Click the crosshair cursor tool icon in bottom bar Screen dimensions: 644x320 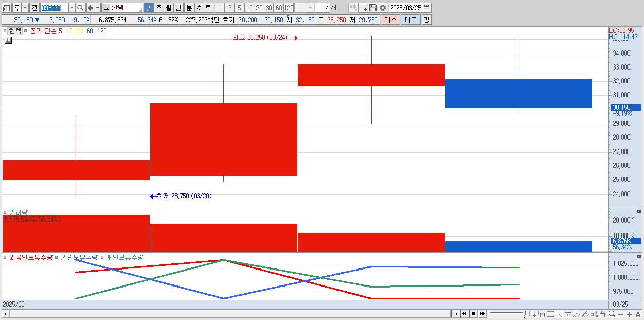559,314
